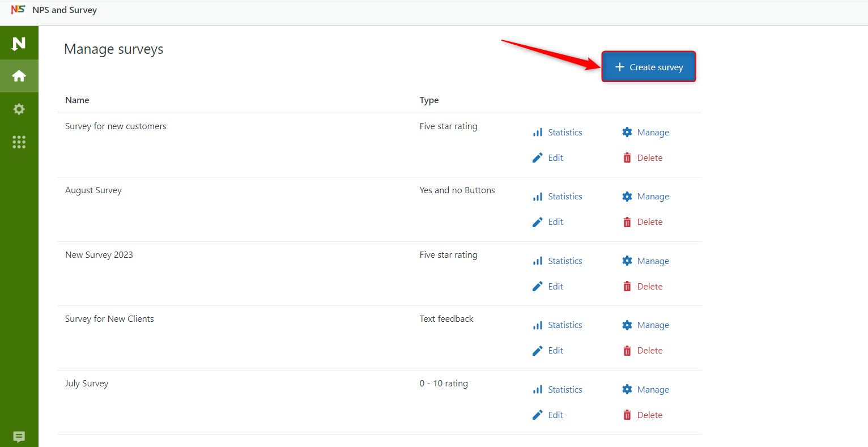Delete the August Survey
The width and height of the screenshot is (868, 447).
(649, 222)
